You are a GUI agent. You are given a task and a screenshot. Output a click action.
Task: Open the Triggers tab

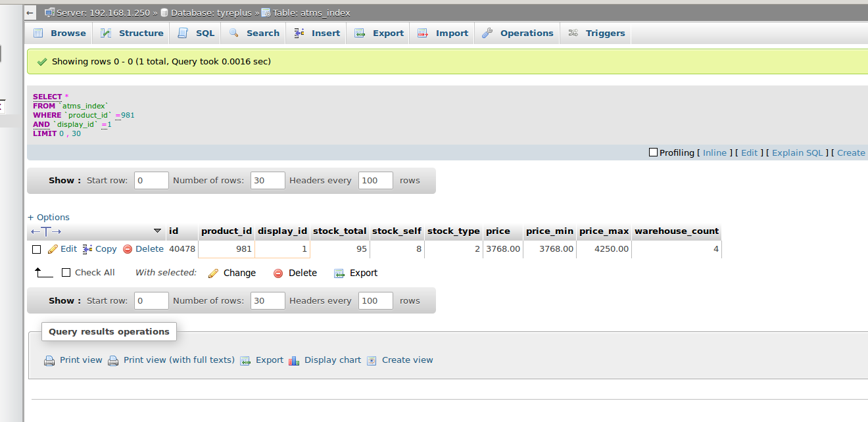tap(597, 33)
